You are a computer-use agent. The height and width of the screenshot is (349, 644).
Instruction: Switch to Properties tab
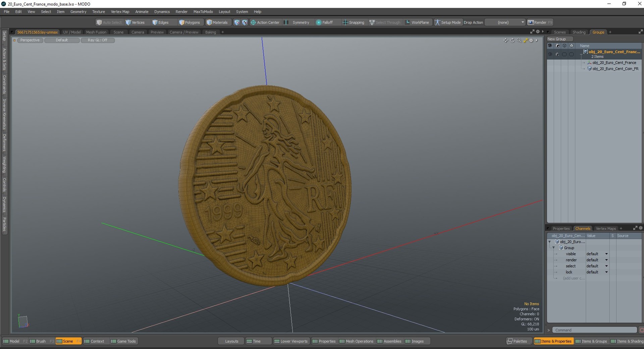(561, 229)
